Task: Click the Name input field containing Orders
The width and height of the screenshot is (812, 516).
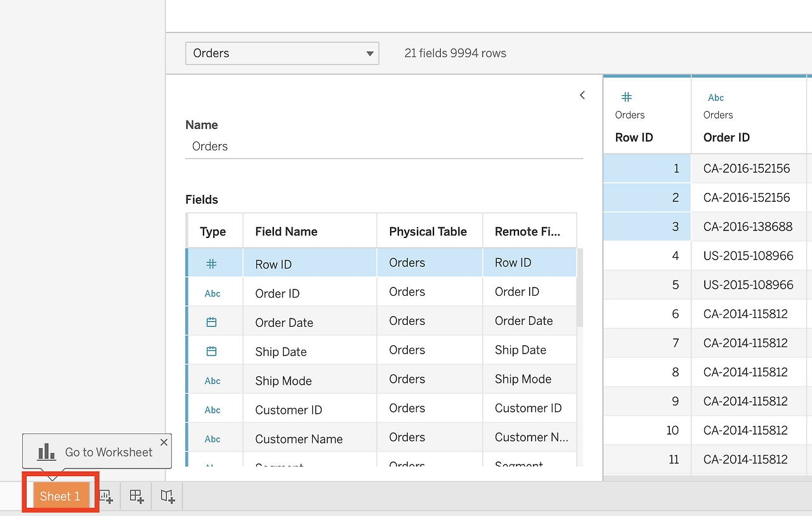Action: click(383, 146)
